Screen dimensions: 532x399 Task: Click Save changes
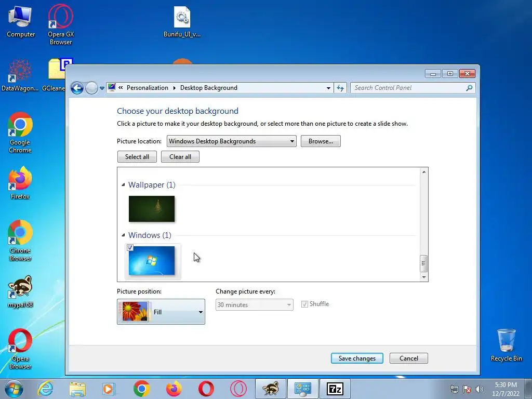point(357,358)
